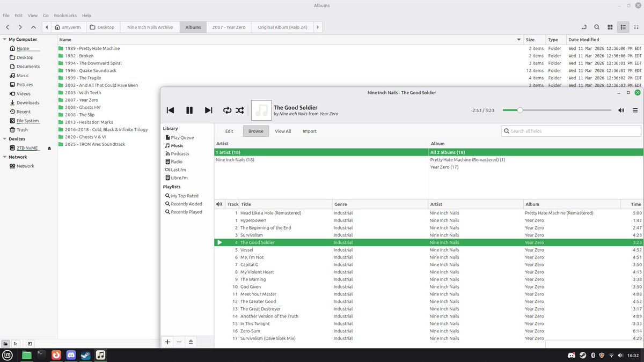Image resolution: width=644 pixels, height=362 pixels.
Task: Go up to the parent folder
Action: click(x=34, y=27)
